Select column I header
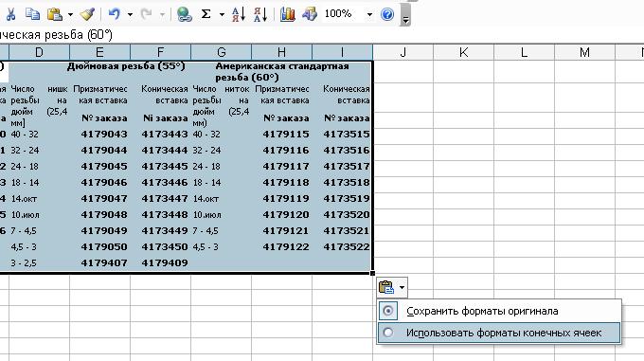 tap(342, 52)
